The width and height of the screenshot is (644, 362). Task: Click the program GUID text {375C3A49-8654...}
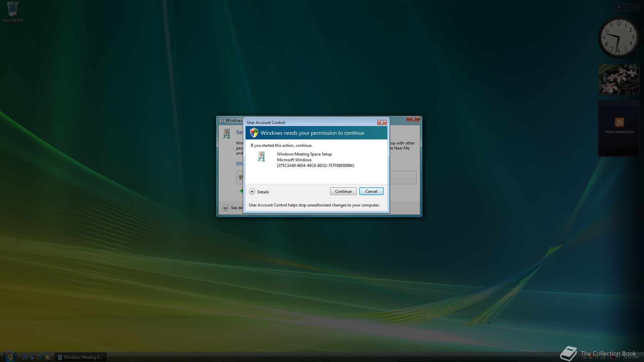point(316,166)
